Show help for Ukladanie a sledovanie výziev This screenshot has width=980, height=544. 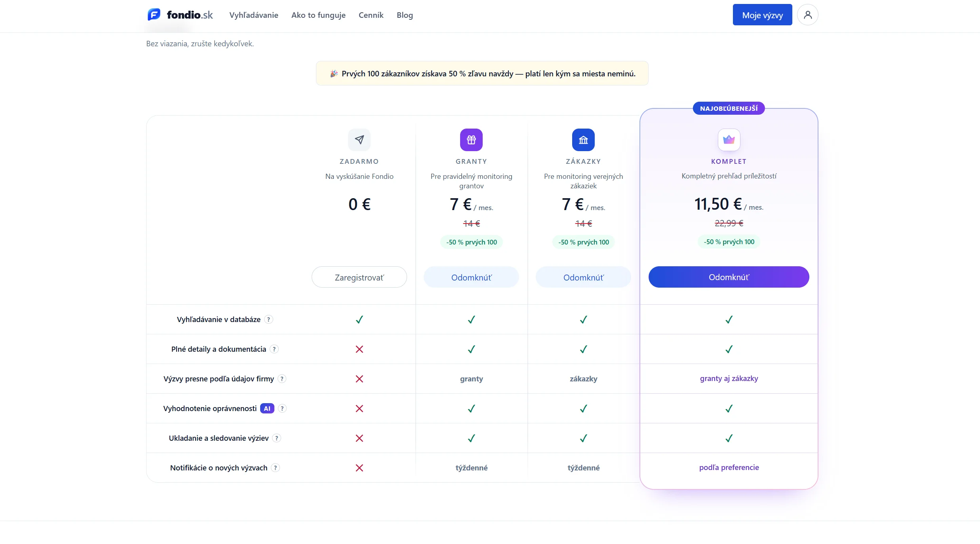277,438
